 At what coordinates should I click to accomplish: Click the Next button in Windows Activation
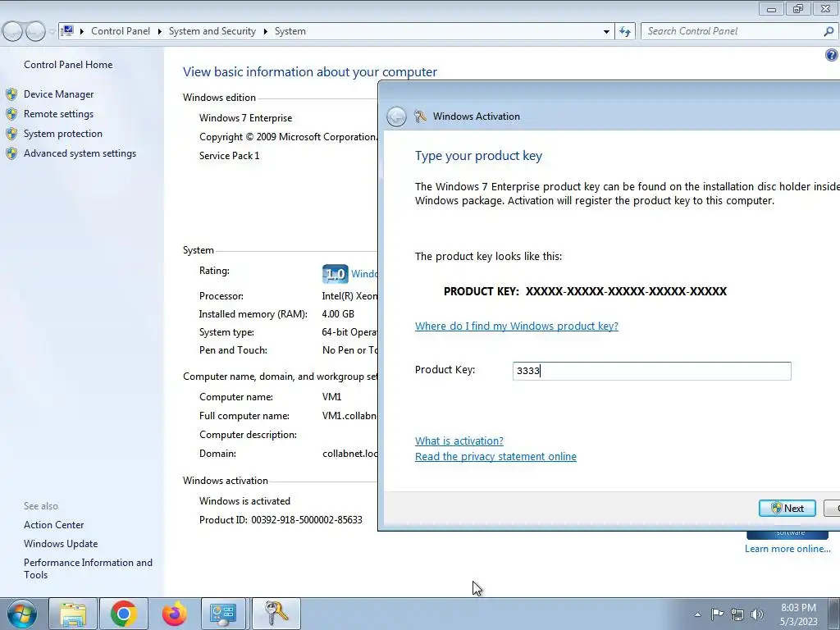click(x=787, y=509)
